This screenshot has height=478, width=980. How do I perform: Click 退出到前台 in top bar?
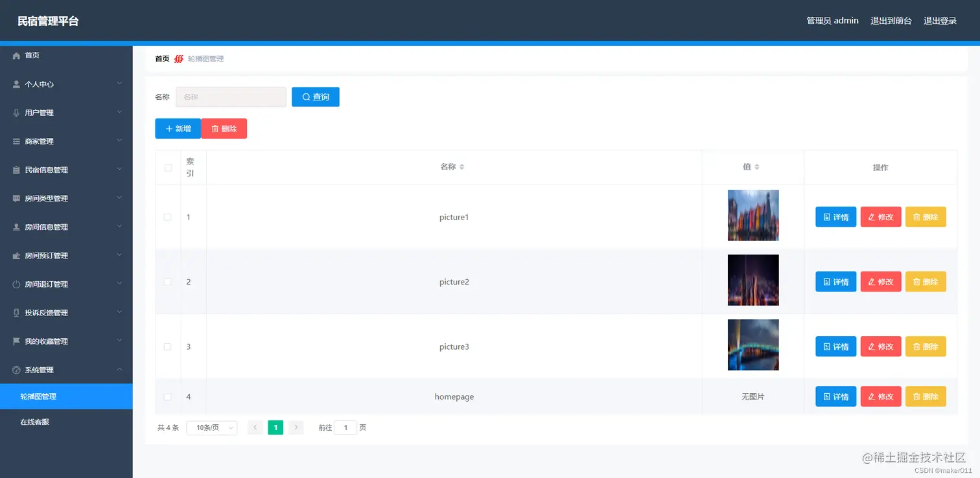[891, 21]
